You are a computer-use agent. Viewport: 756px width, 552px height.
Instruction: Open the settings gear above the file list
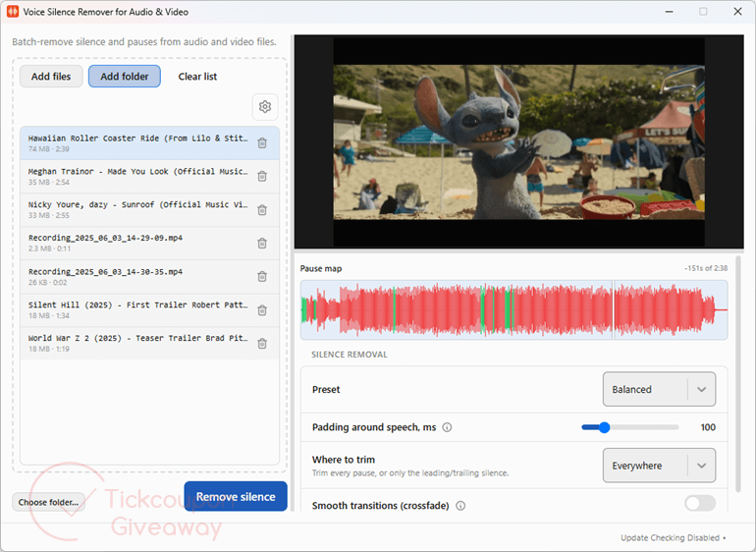265,107
